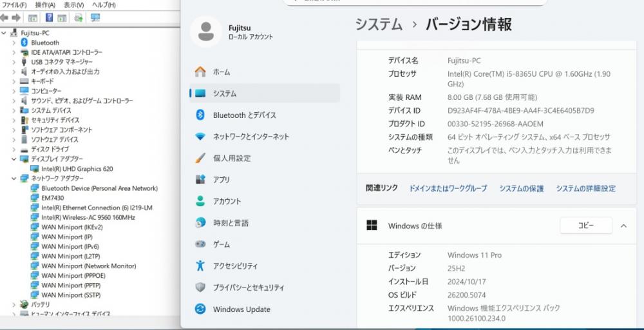The height and width of the screenshot is (330, 644).
Task: Click the action pane toolbar icon beside Help
Action: 62,17
